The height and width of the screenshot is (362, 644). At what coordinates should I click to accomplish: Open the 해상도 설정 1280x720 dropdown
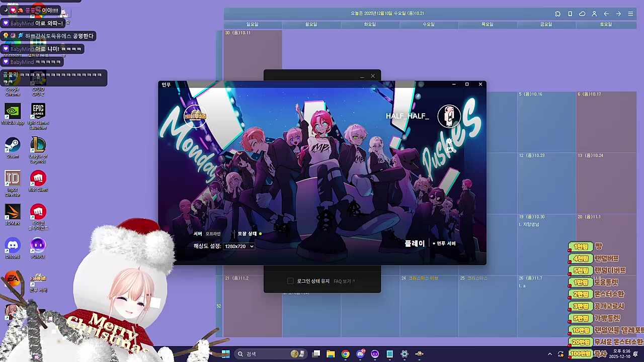tap(239, 246)
